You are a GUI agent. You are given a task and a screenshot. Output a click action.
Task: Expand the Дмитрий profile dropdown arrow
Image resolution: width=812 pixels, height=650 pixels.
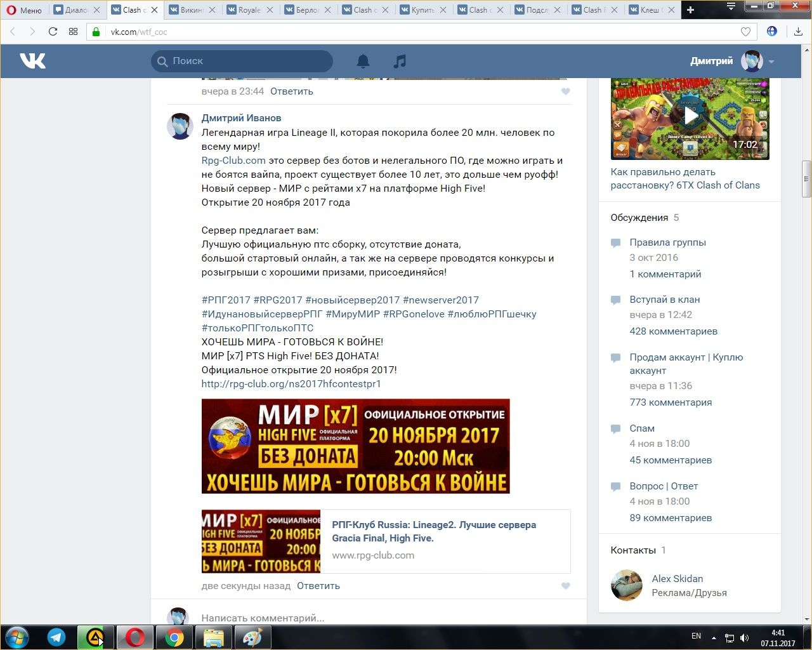tap(771, 62)
